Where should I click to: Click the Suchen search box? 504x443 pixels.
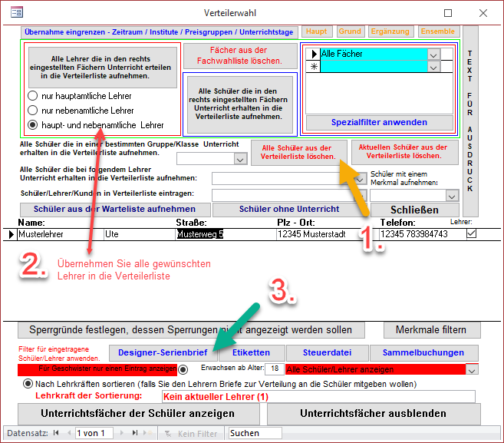(255, 433)
